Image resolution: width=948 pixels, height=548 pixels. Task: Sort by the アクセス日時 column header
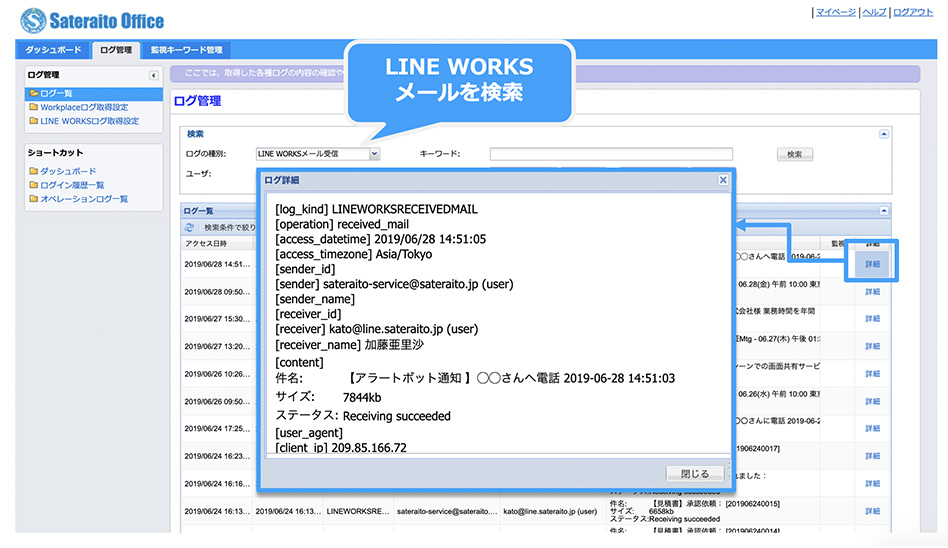tap(217, 243)
